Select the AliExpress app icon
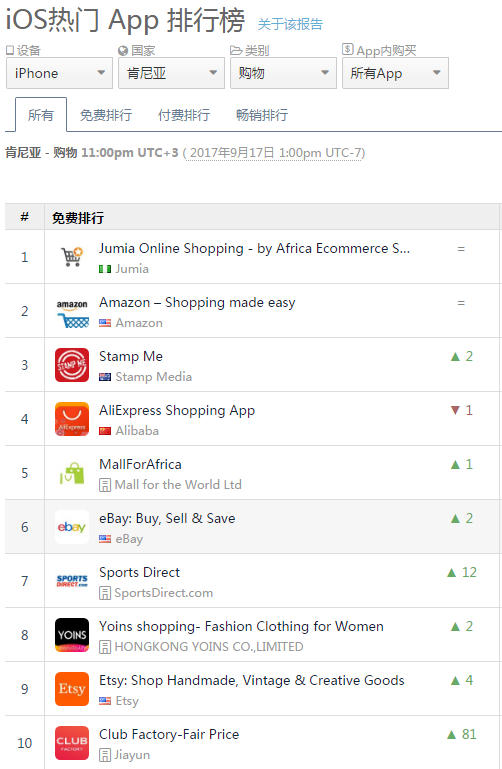This screenshot has width=502, height=769. [72, 418]
